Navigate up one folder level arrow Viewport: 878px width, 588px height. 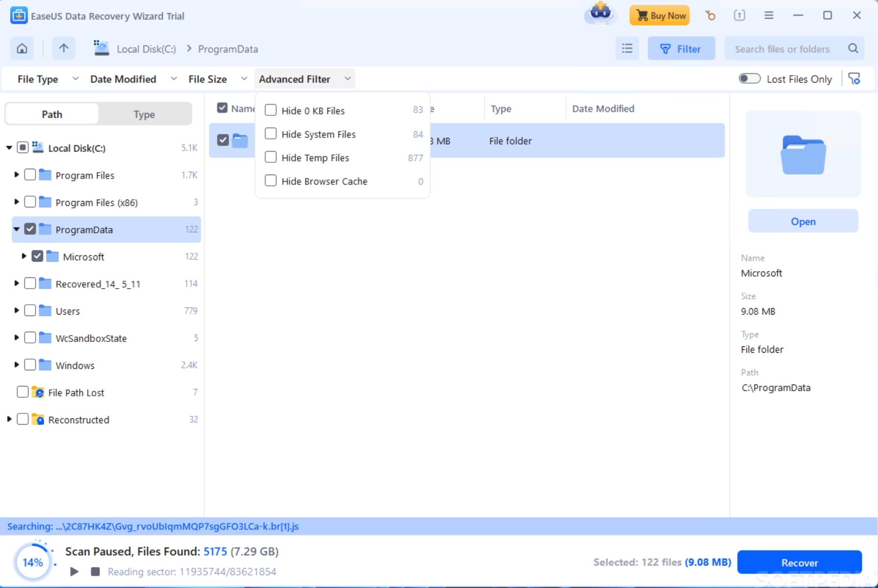(64, 48)
